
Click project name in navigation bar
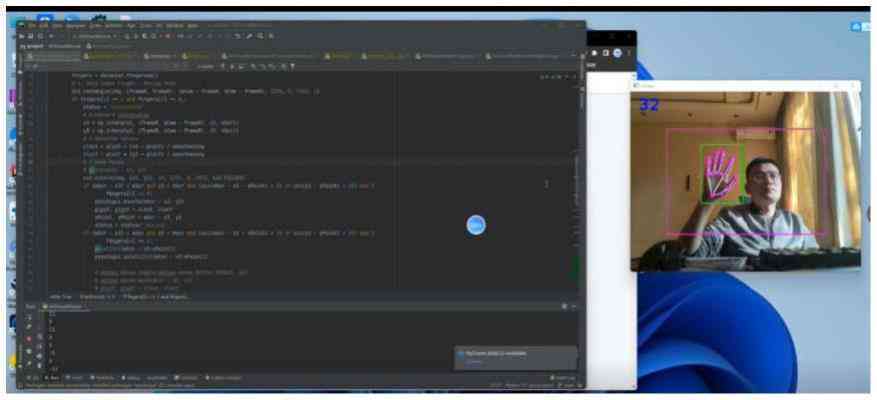point(31,46)
